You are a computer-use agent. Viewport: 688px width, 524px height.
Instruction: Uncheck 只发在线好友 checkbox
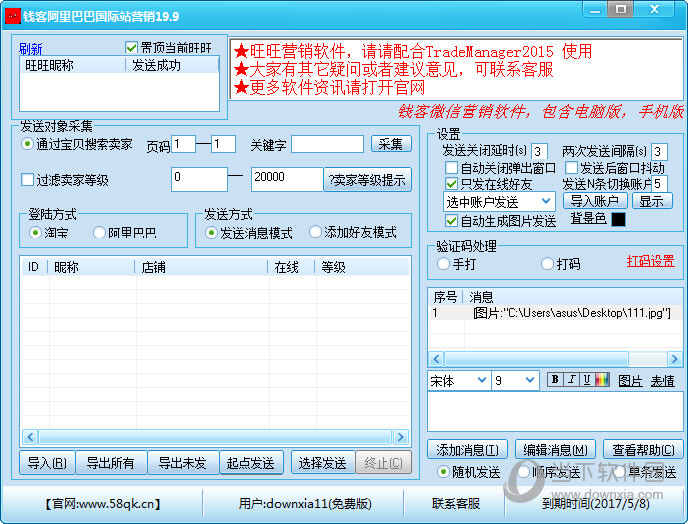click(451, 183)
